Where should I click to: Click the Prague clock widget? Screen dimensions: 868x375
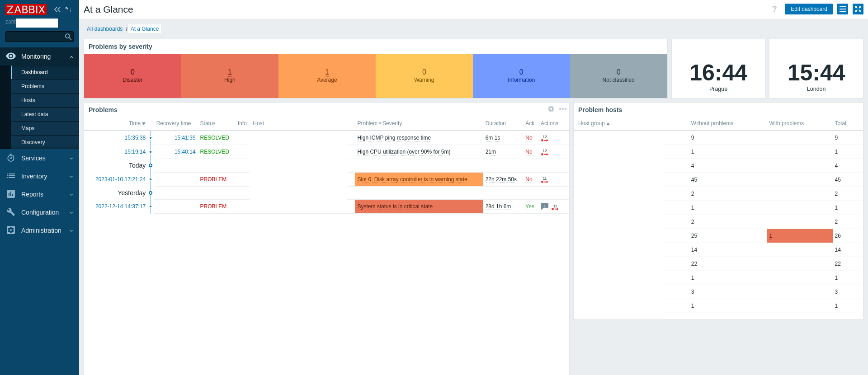(718, 69)
